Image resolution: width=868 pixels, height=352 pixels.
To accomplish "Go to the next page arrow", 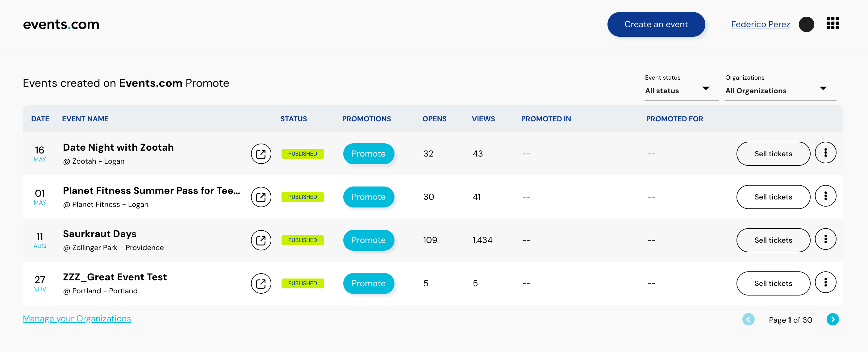I will 832,319.
